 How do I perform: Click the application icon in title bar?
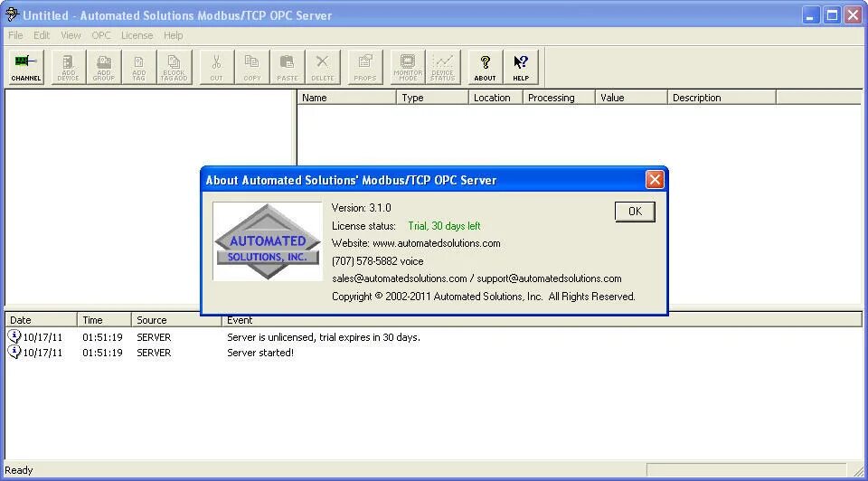[x=12, y=14]
